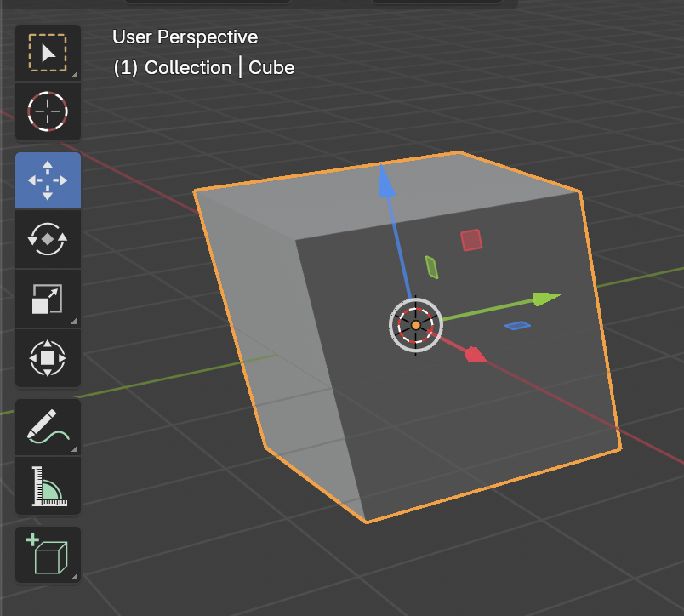Click the blue plane handle on gizmo
The image size is (684, 616).
(x=516, y=325)
